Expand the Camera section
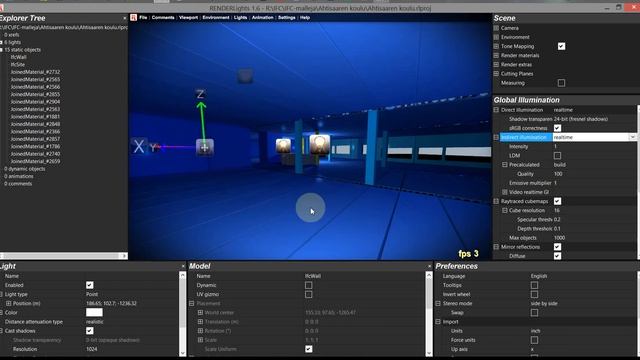 pos(496,28)
